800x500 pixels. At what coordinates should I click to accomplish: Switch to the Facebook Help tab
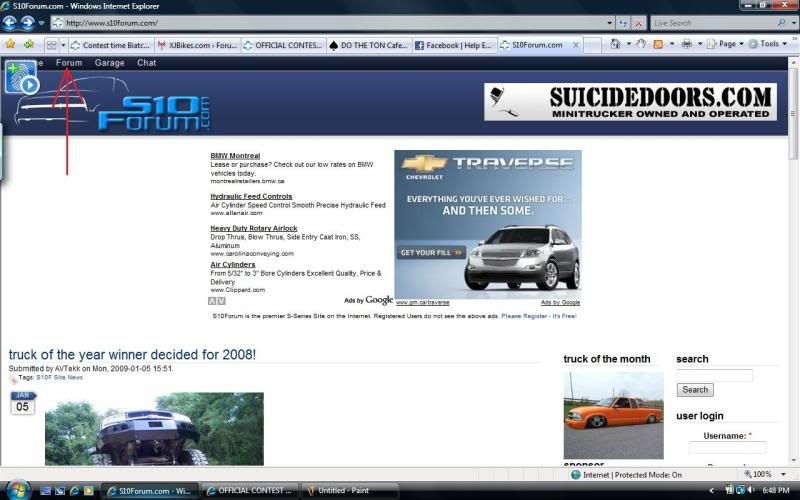(454, 45)
